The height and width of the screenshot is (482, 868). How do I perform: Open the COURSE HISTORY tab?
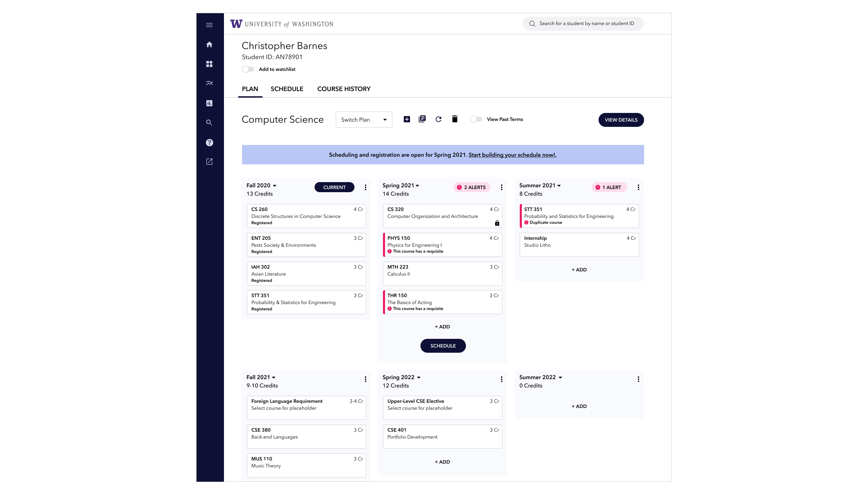(343, 89)
